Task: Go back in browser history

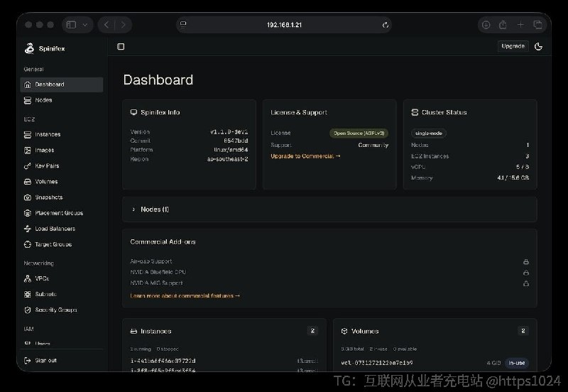Action: pyautogui.click(x=106, y=25)
